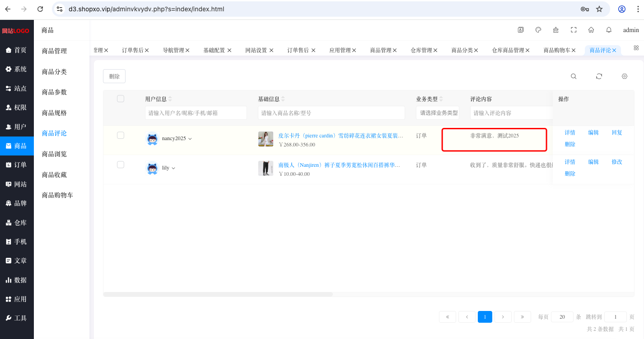The image size is (644, 339).
Task: Check the select-all header checkbox
Action: point(121,99)
